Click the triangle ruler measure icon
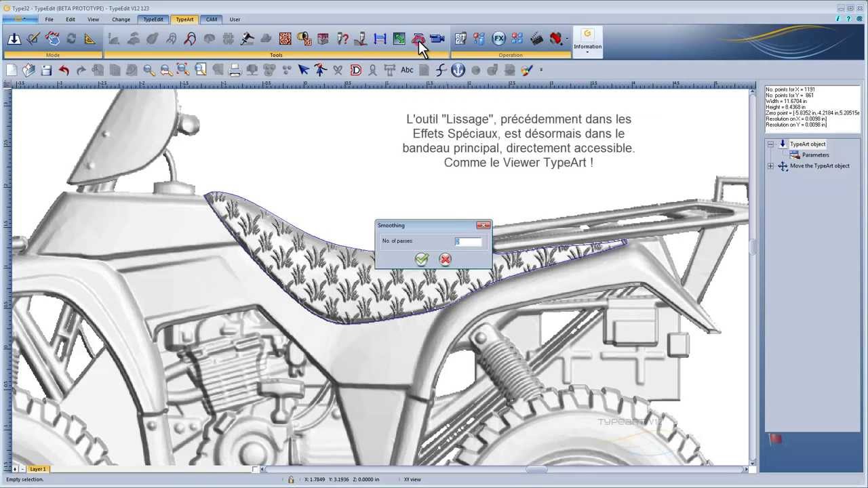 pos(90,39)
